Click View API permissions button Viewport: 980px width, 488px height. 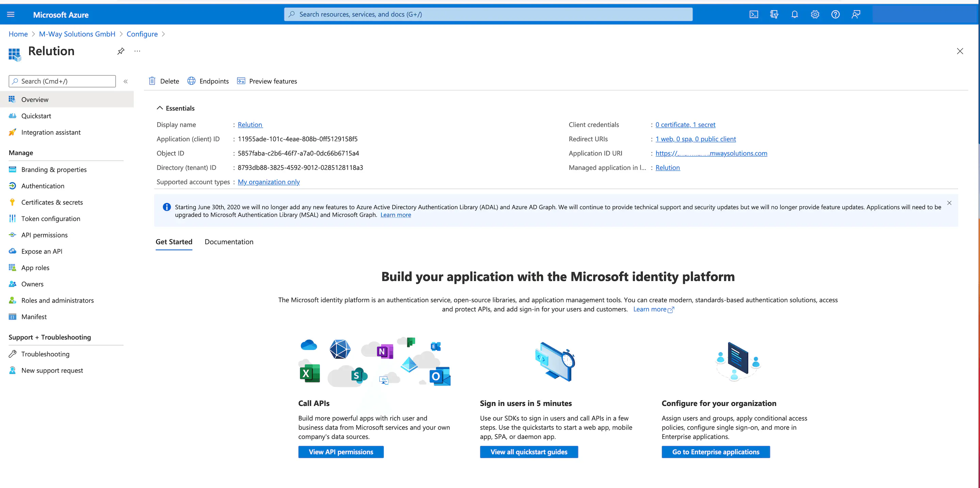click(x=341, y=452)
